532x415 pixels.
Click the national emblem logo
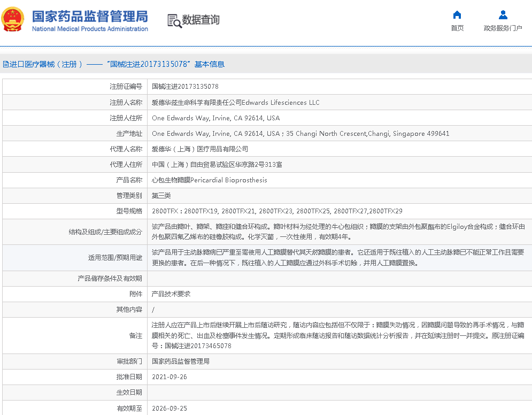tap(13, 20)
